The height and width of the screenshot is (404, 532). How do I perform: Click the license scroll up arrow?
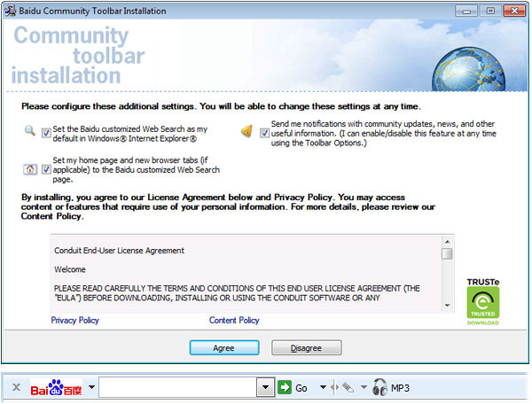(447, 242)
